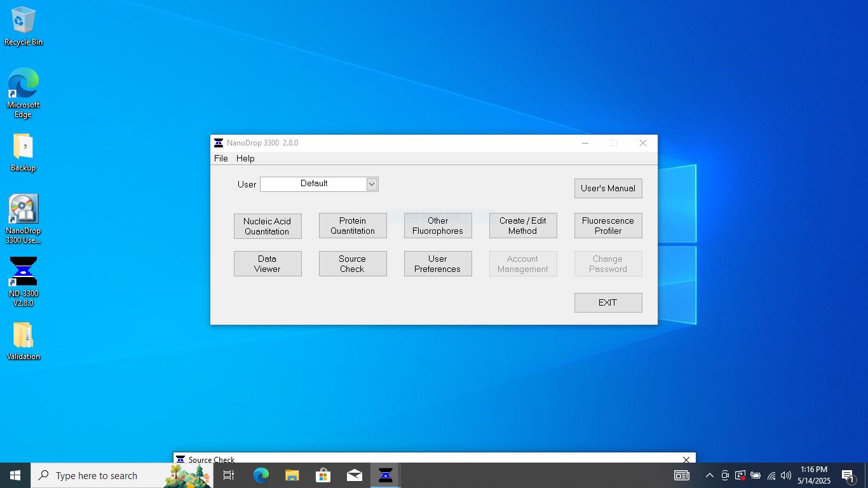Open the Source Check module

(x=353, y=264)
